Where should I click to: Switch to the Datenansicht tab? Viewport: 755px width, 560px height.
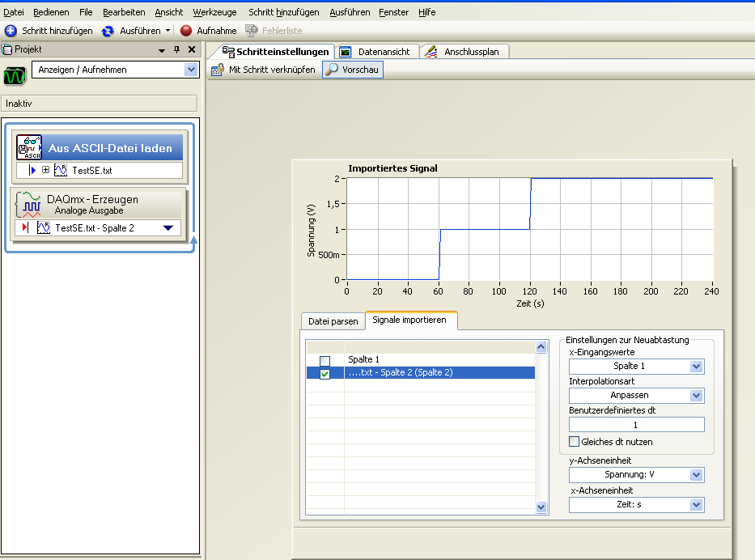point(377,52)
